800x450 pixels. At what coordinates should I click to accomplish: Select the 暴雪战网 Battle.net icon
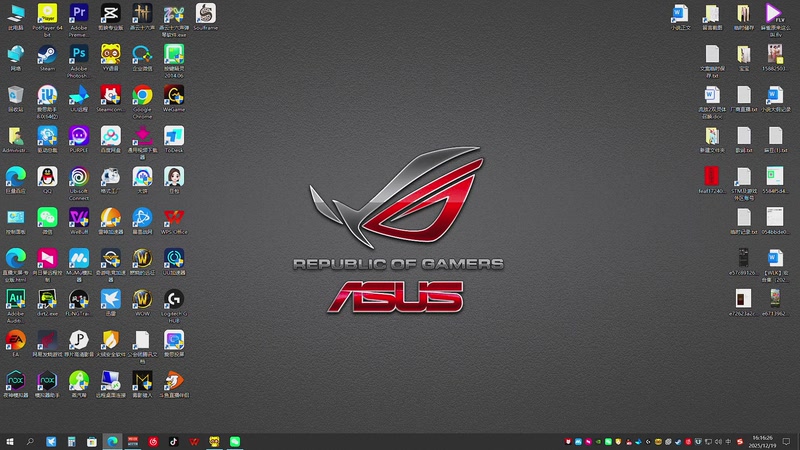(x=142, y=221)
